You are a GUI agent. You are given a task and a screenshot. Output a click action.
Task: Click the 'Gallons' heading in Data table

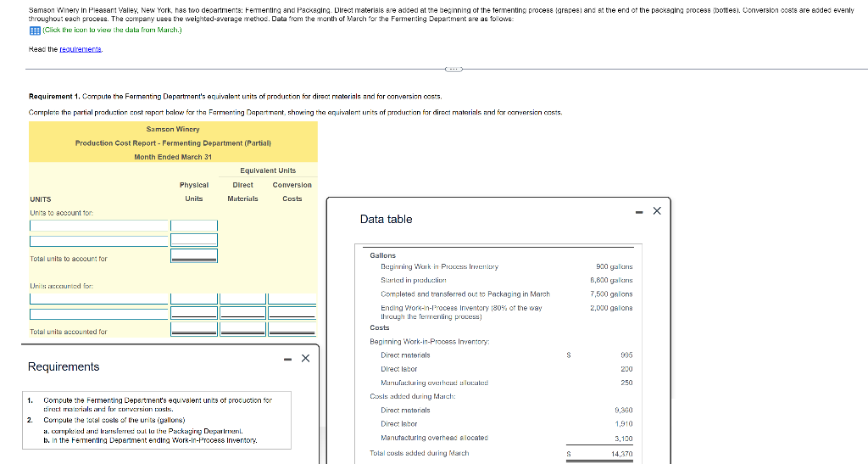[x=382, y=256]
